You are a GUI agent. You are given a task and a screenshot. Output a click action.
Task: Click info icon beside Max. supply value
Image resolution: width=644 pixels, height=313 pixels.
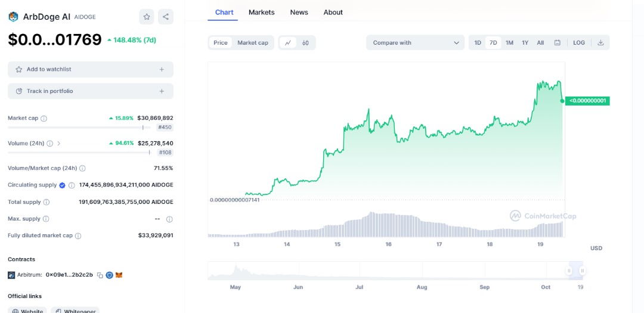169,219
